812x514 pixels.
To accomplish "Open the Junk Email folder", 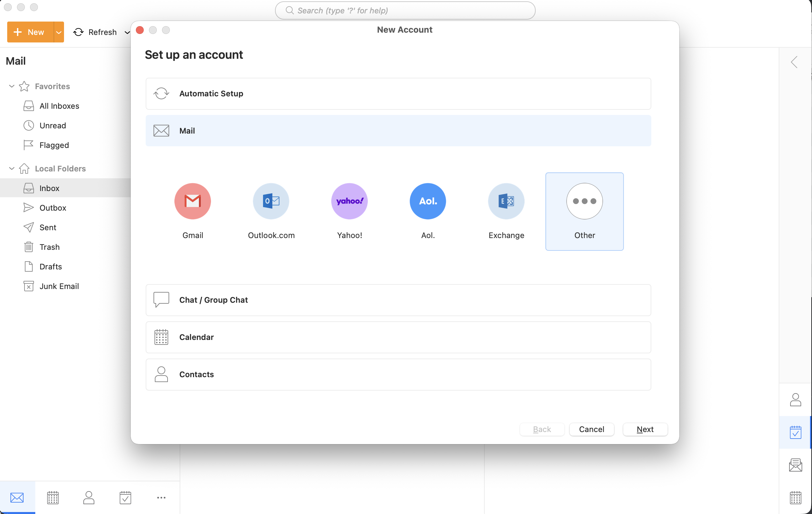I will pyautogui.click(x=59, y=286).
